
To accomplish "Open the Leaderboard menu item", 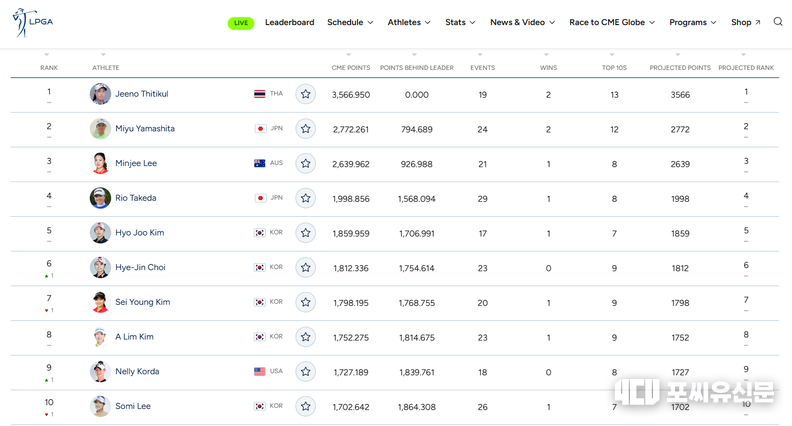I will click(289, 22).
